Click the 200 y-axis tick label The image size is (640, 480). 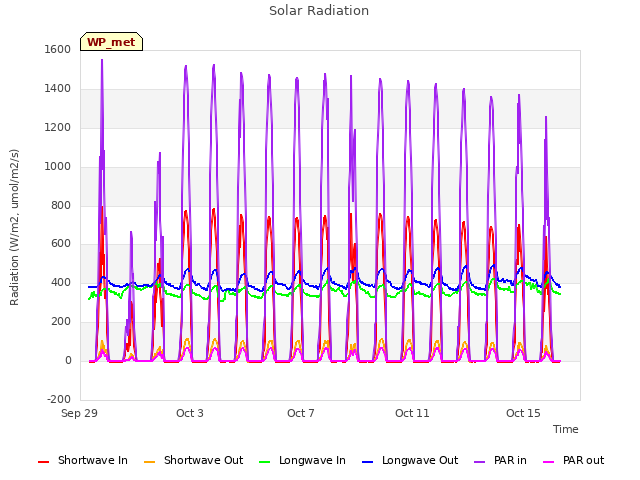click(x=61, y=322)
